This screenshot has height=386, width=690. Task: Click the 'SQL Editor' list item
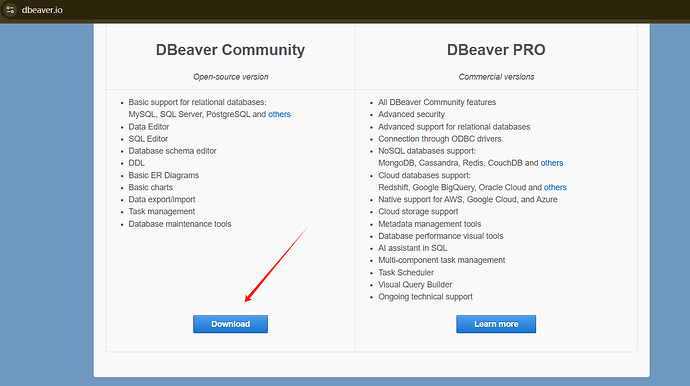coord(148,139)
